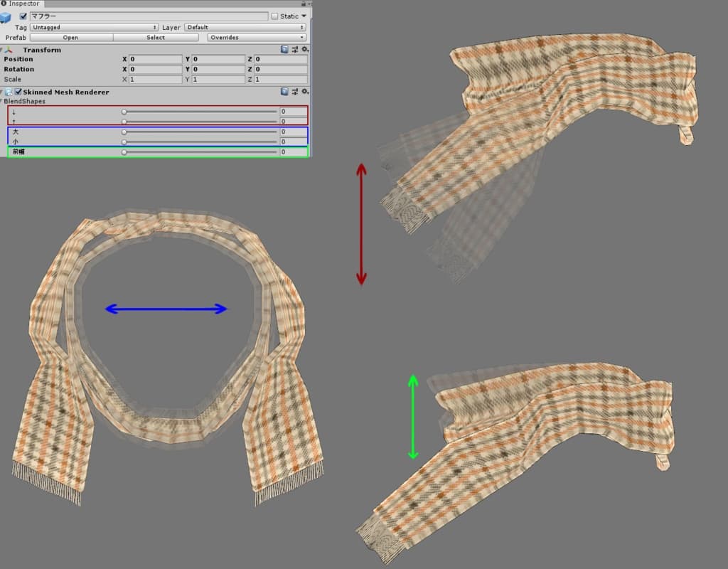Open Skinned Mesh Renderer gear menu

tap(305, 92)
